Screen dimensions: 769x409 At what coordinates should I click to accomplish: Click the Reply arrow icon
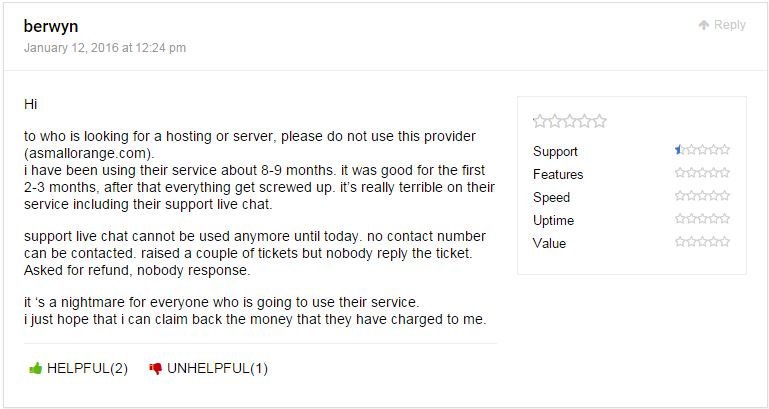pos(704,25)
